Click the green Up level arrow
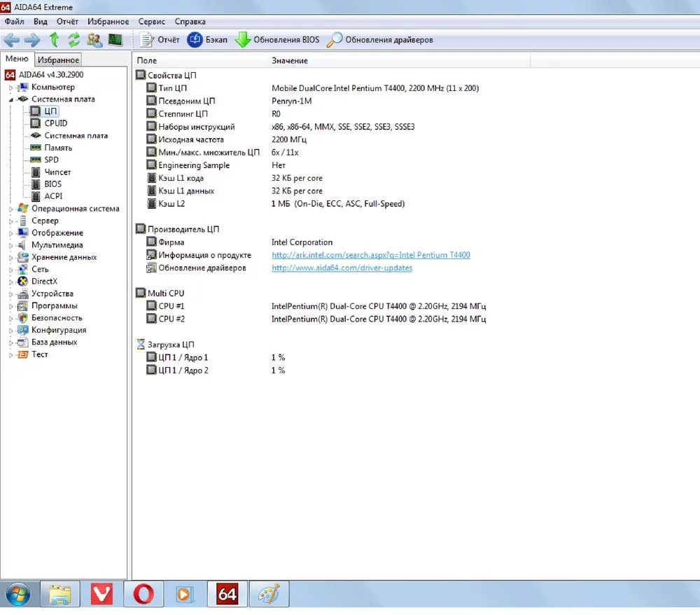 pyautogui.click(x=54, y=40)
